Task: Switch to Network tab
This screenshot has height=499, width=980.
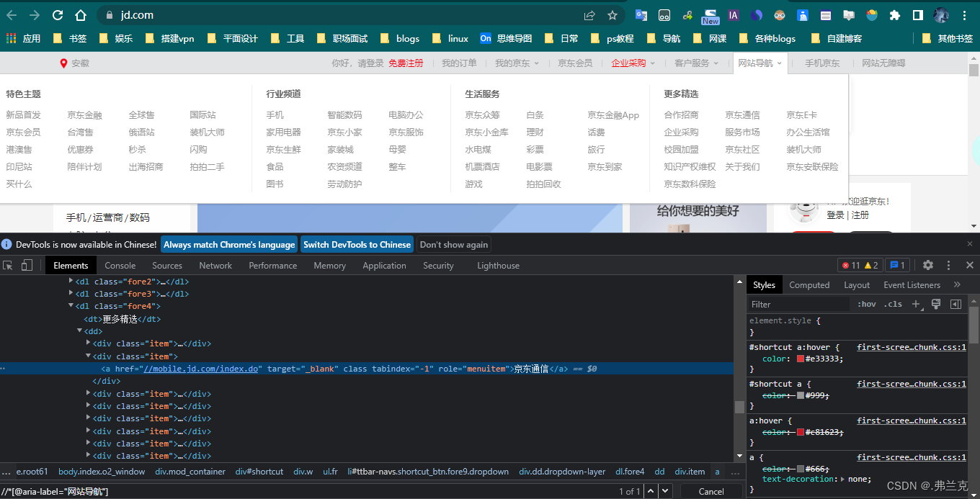Action: click(x=215, y=266)
